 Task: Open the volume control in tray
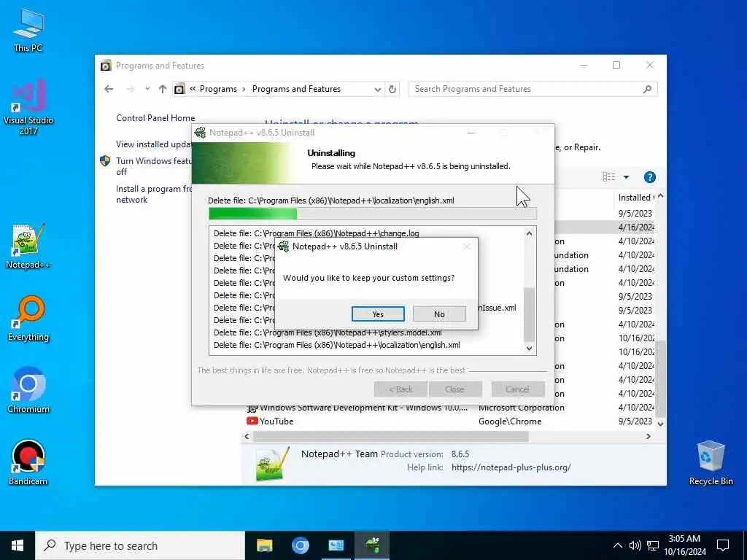coord(635,545)
